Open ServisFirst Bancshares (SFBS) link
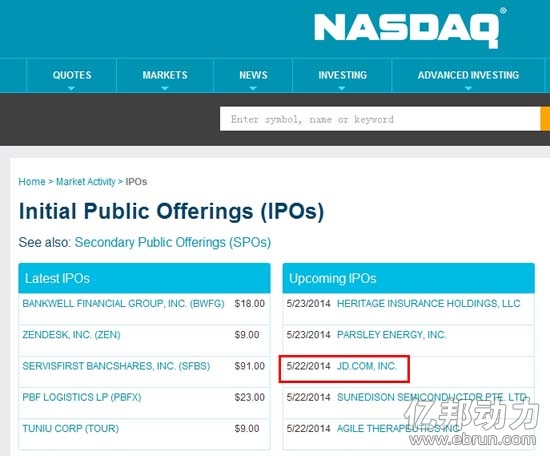The image size is (550, 456). (x=116, y=366)
